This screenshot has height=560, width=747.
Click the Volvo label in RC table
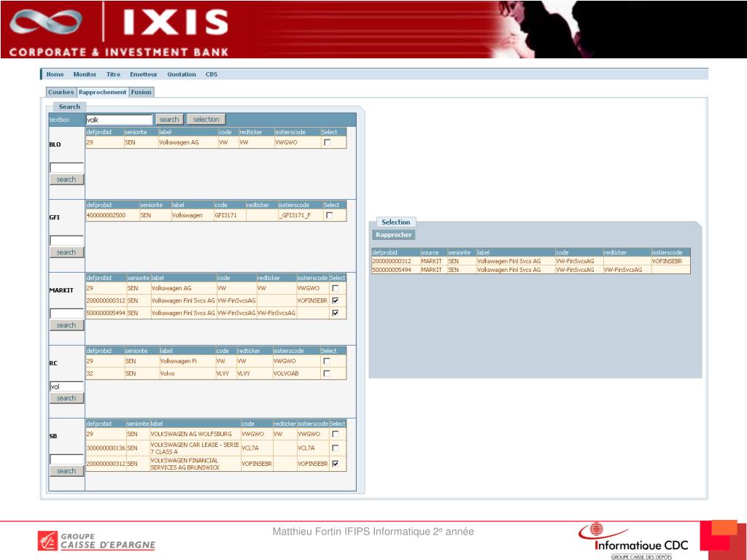tap(187, 373)
